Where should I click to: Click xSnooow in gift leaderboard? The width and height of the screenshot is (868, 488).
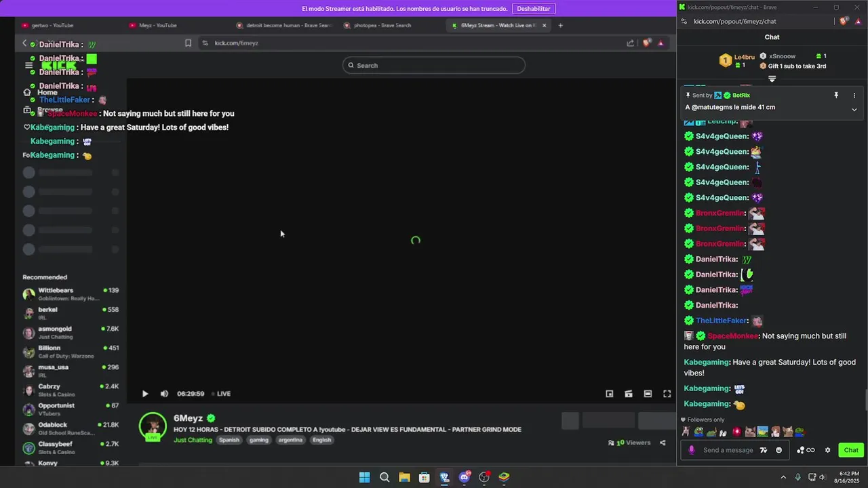tap(782, 56)
